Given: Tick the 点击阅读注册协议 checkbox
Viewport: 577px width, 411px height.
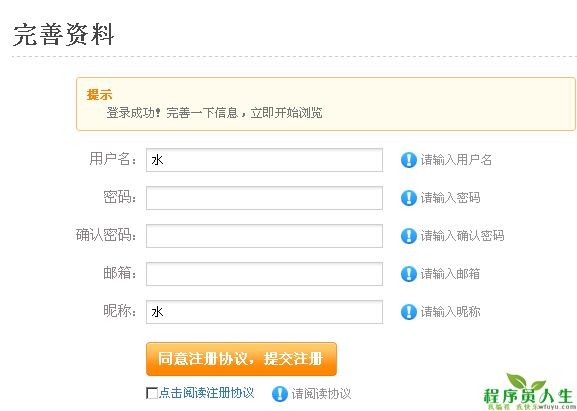Looking at the screenshot, I should point(152,393).
